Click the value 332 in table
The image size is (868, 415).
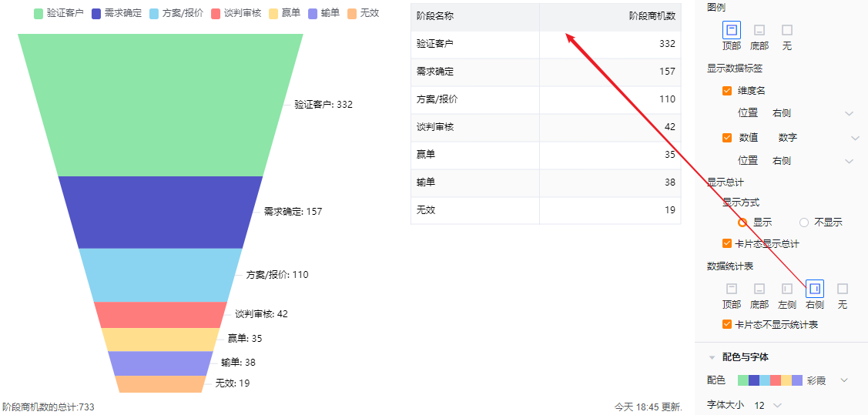pyautogui.click(x=667, y=44)
